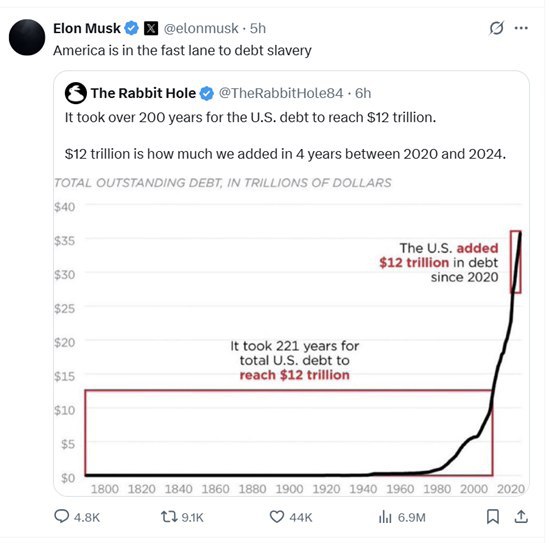The width and height of the screenshot is (554, 543).
Task: Open the @TheRabbitHole84 handle
Action: [281, 93]
